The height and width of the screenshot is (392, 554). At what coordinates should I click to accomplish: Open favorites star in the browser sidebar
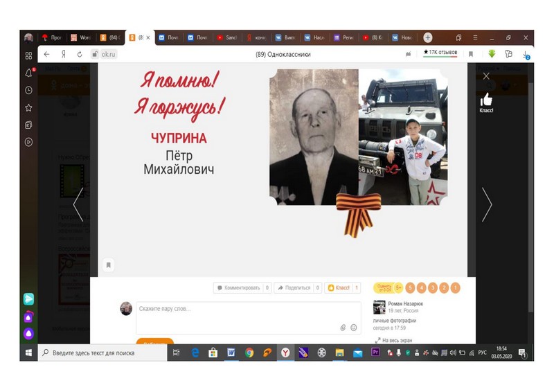[x=28, y=107]
